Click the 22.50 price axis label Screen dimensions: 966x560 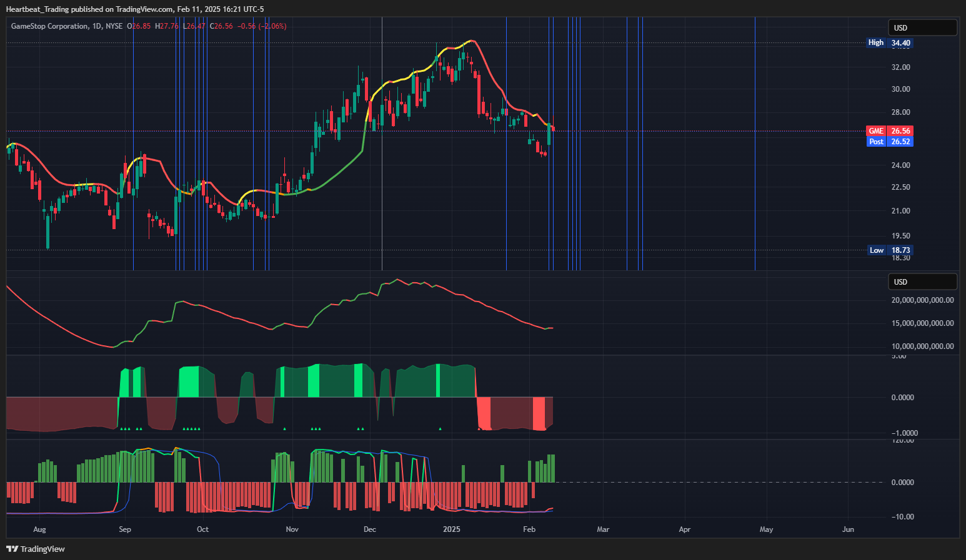900,187
